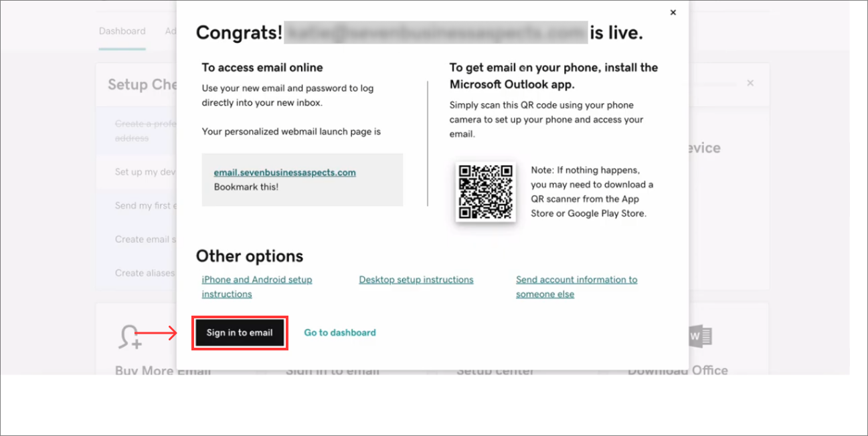Open Desktop setup instructions link

click(x=416, y=280)
